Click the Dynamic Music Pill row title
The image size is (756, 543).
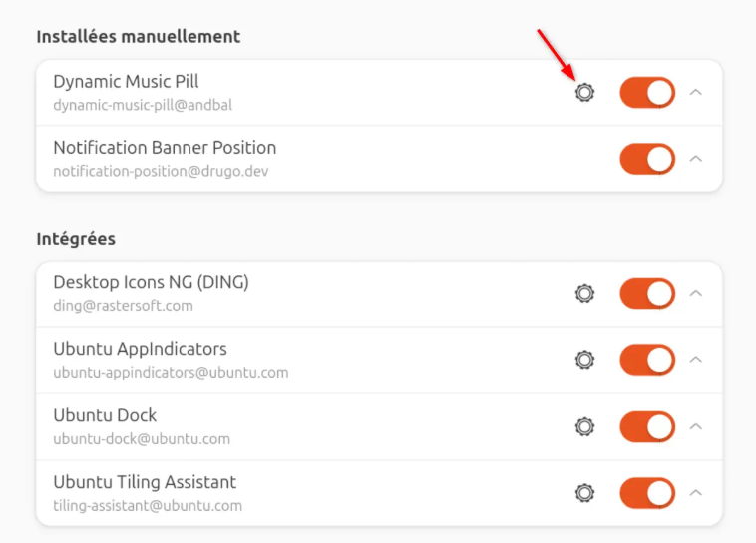[126, 82]
